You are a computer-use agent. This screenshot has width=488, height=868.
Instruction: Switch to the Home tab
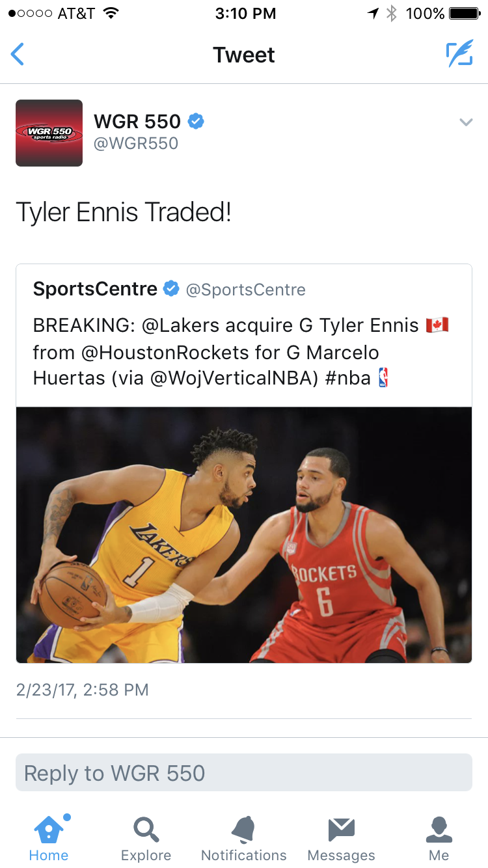(x=49, y=838)
